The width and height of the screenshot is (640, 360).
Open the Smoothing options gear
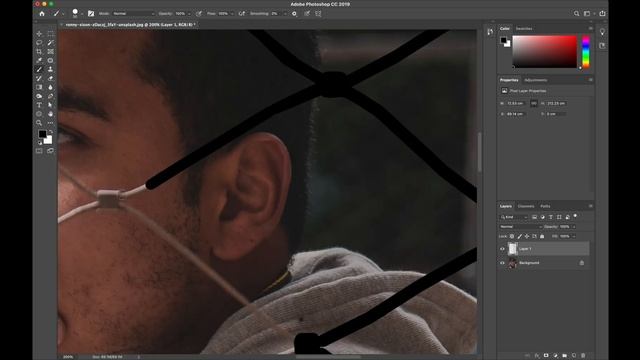point(294,13)
